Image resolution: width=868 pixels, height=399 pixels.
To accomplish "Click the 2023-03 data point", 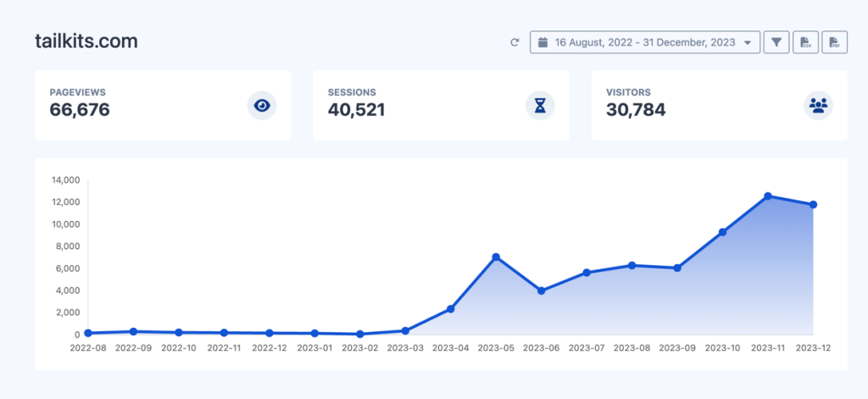I will (405, 330).
